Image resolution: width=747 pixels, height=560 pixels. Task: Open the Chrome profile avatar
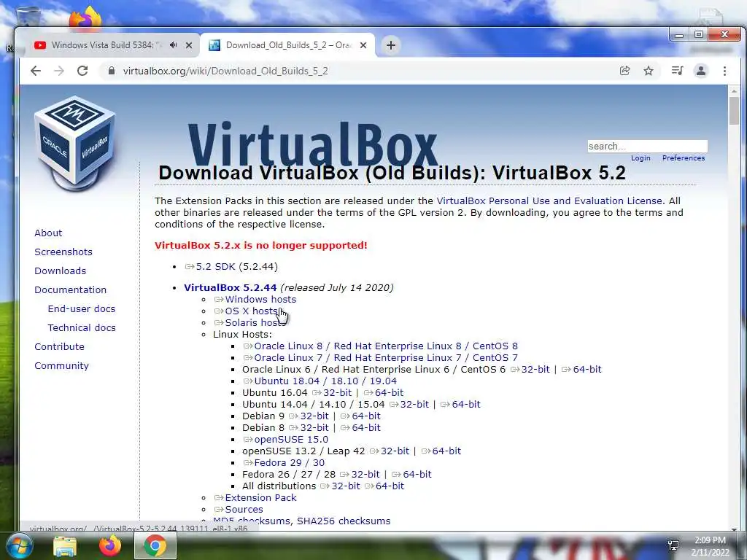coord(701,71)
